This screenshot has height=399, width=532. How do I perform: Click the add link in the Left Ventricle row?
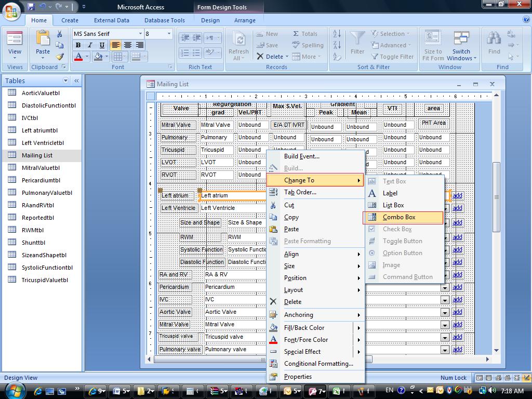(x=457, y=208)
